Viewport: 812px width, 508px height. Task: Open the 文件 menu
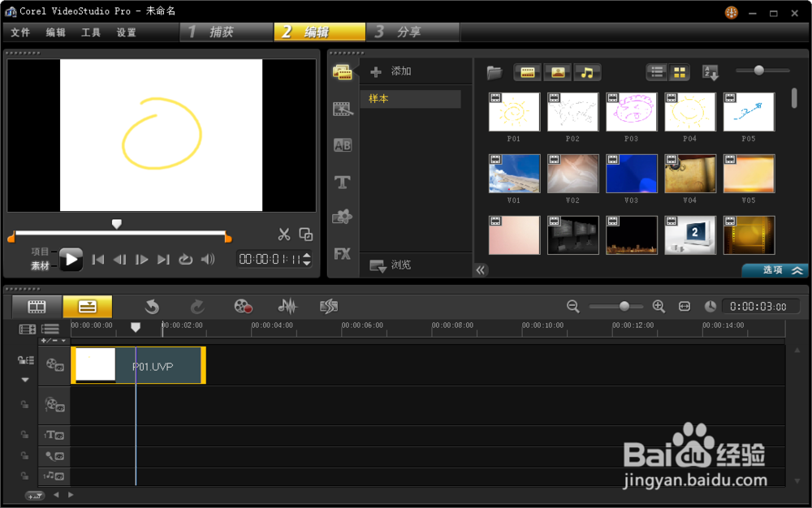pyautogui.click(x=21, y=32)
